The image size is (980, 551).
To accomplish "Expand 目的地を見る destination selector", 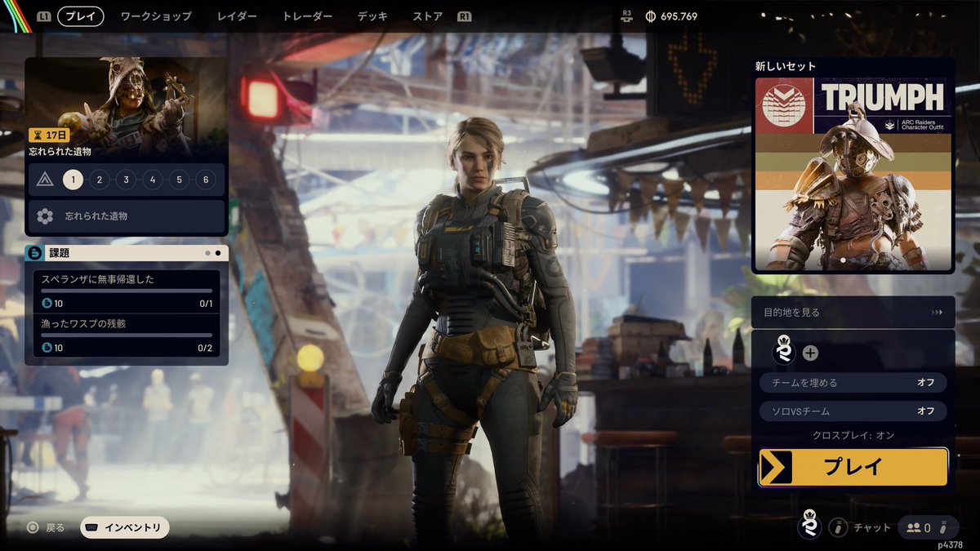I will pos(853,312).
